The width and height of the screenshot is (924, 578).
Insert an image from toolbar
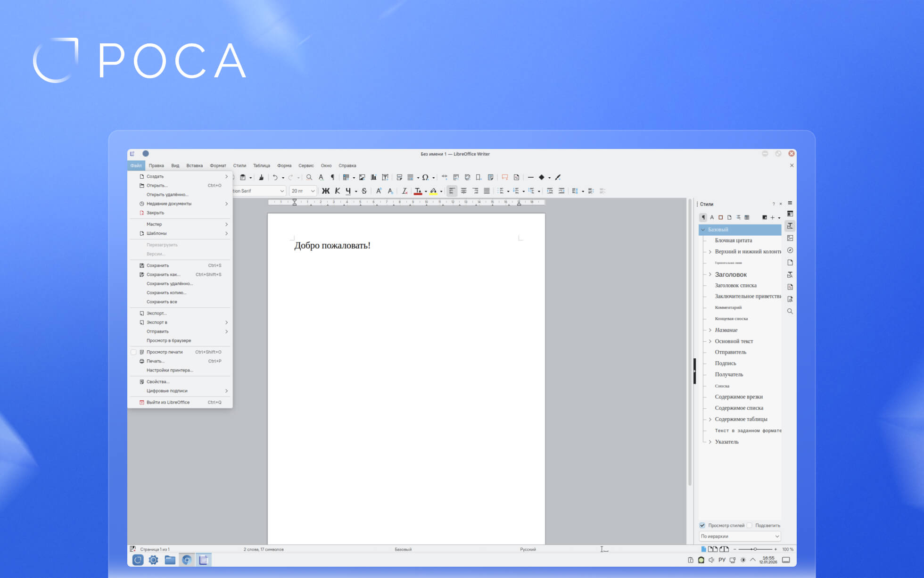(362, 177)
